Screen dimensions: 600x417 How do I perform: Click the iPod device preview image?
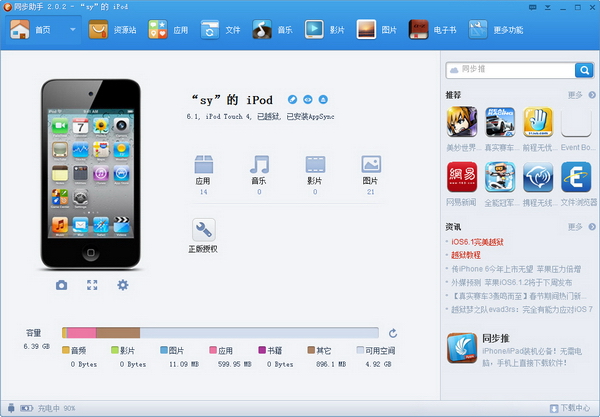point(91,174)
